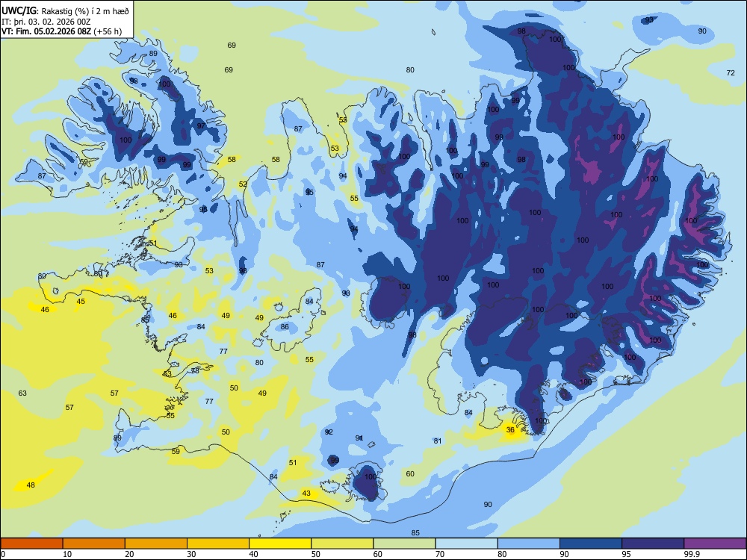Pick the amber 20–30 legend swatch
Image resolution: width=747 pixels, height=560 pixels.
click(x=156, y=544)
